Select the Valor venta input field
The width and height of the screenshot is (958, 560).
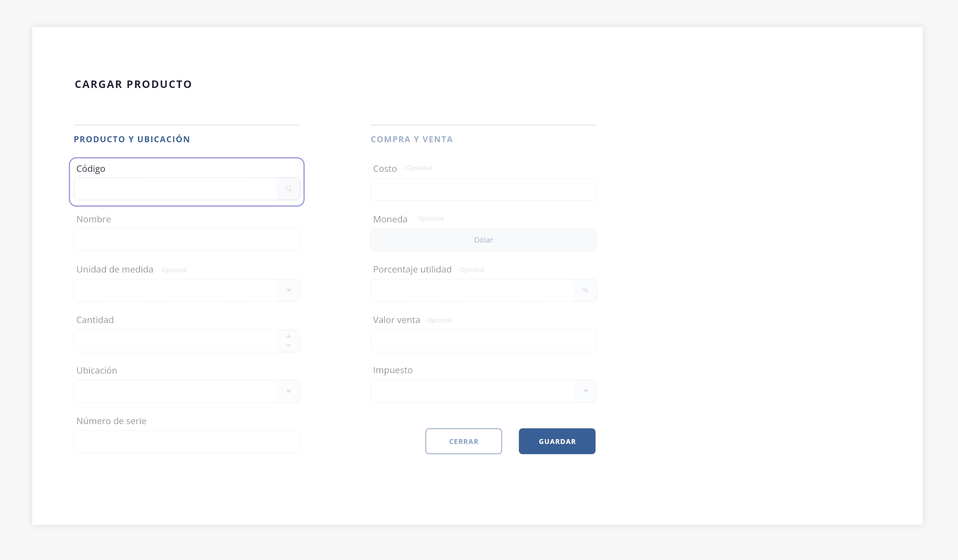tap(483, 341)
